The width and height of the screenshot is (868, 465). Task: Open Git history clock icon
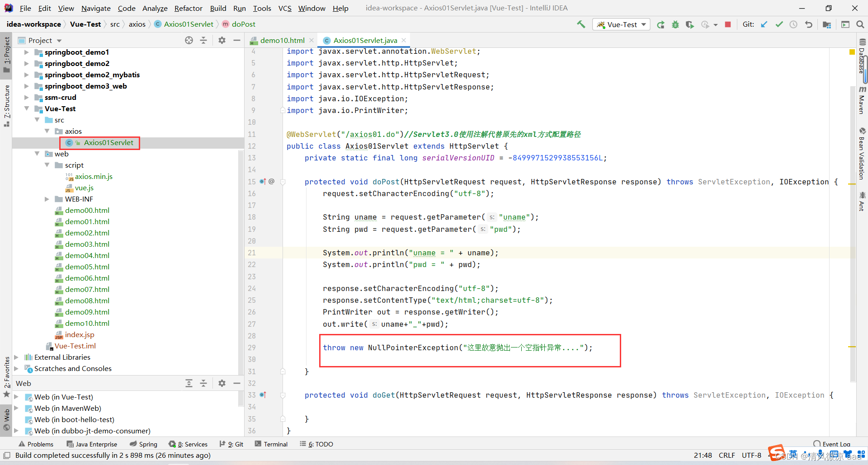pyautogui.click(x=793, y=24)
